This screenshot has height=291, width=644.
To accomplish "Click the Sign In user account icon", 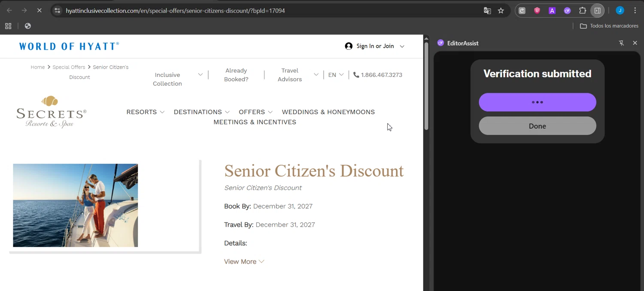I will pos(349,46).
